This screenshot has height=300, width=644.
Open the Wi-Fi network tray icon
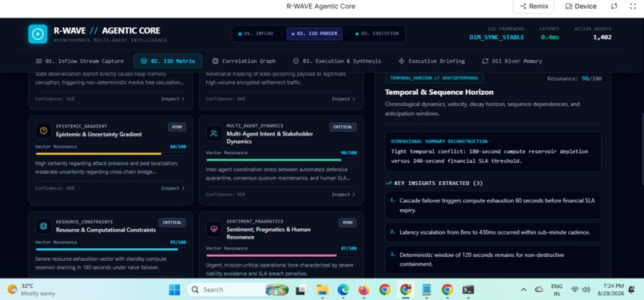(x=574, y=290)
